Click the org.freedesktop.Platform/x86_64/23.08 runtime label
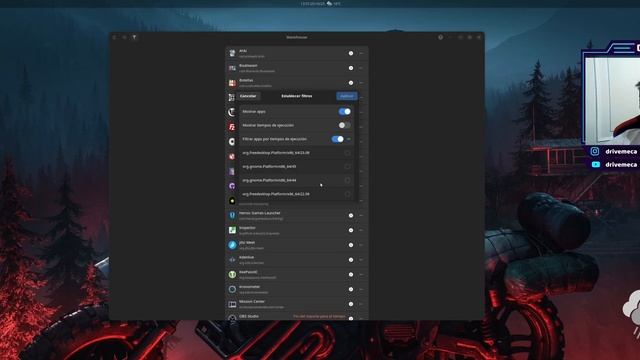640x360 pixels. click(276, 153)
